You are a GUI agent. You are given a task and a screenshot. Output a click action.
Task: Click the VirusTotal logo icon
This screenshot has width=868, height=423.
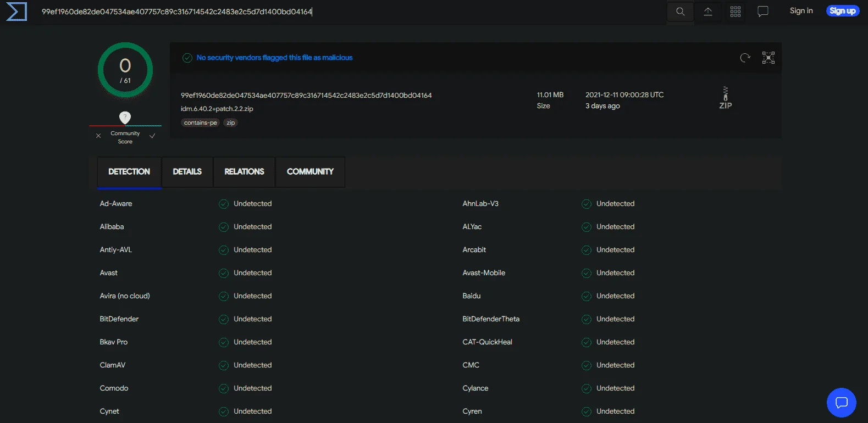(16, 12)
